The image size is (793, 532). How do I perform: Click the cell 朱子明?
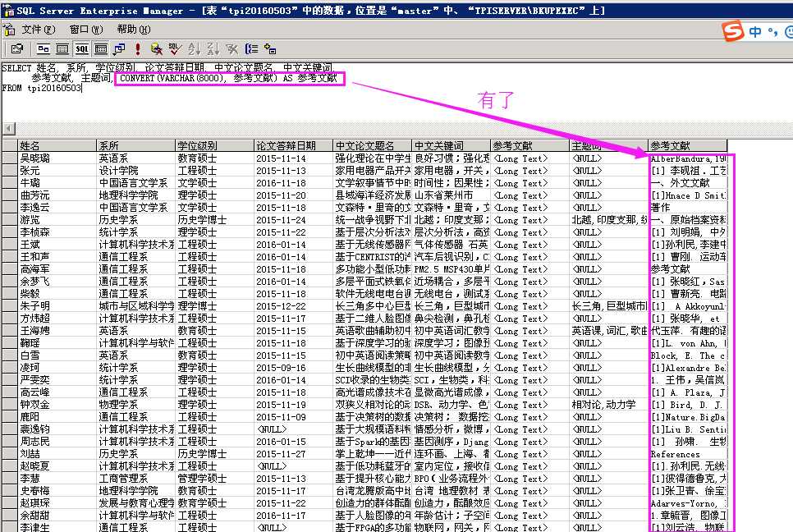(x=57, y=306)
